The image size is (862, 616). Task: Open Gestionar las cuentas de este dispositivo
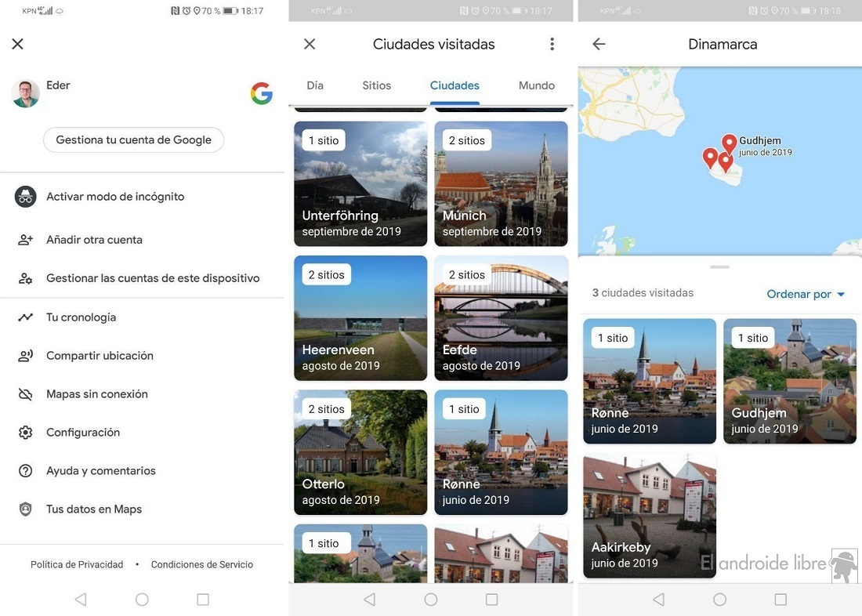pos(142,278)
